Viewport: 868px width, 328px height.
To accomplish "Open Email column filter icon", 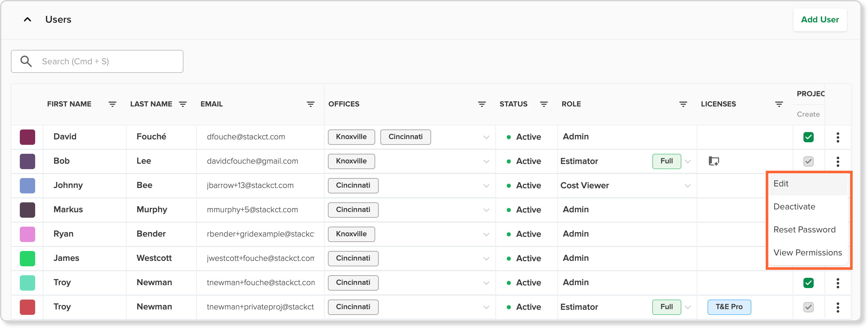I will [310, 104].
